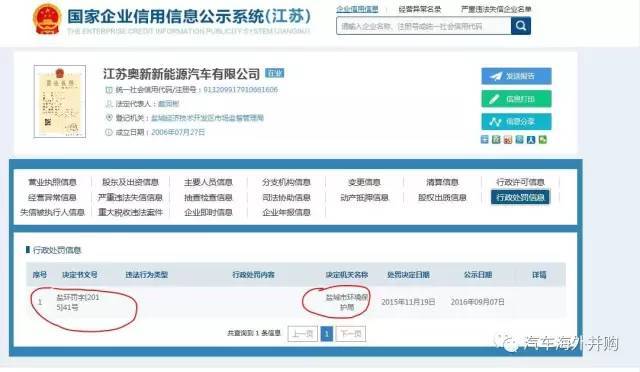Click the 发送报告 send report button
This screenshot has width=640, height=372.
[516, 76]
